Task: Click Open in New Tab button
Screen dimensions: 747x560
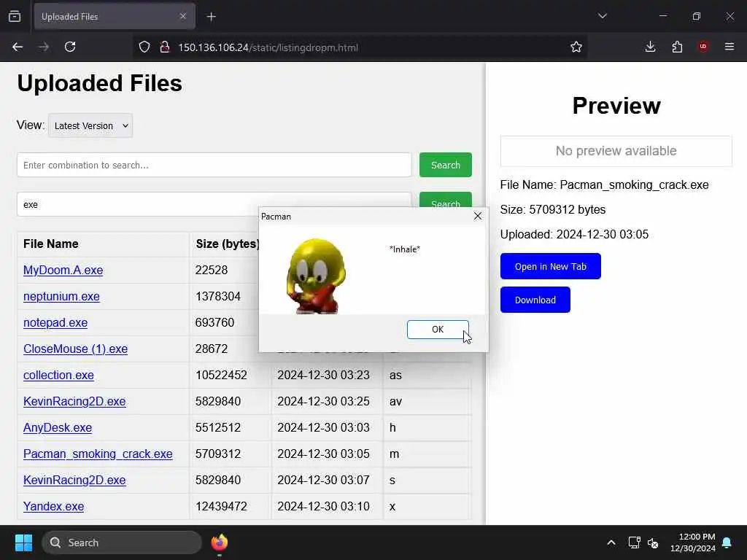Action: tap(550, 266)
